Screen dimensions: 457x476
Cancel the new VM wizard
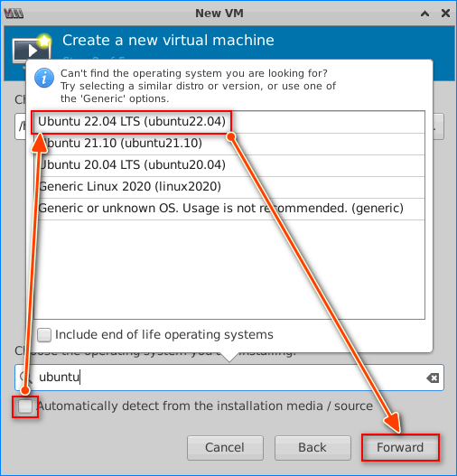click(225, 448)
